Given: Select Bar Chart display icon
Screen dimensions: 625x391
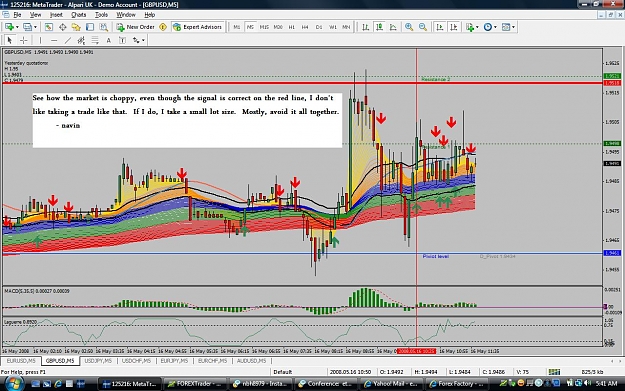Looking at the screenshot, I should (x=365, y=27).
